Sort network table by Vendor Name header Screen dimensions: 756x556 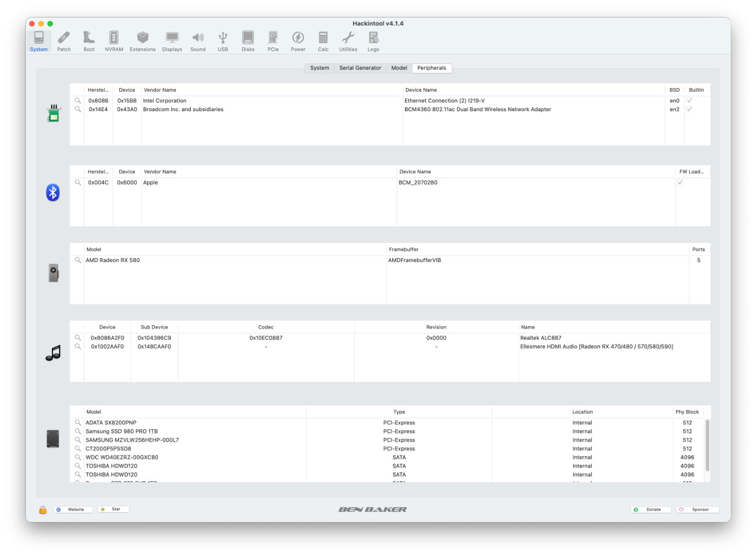click(x=272, y=90)
